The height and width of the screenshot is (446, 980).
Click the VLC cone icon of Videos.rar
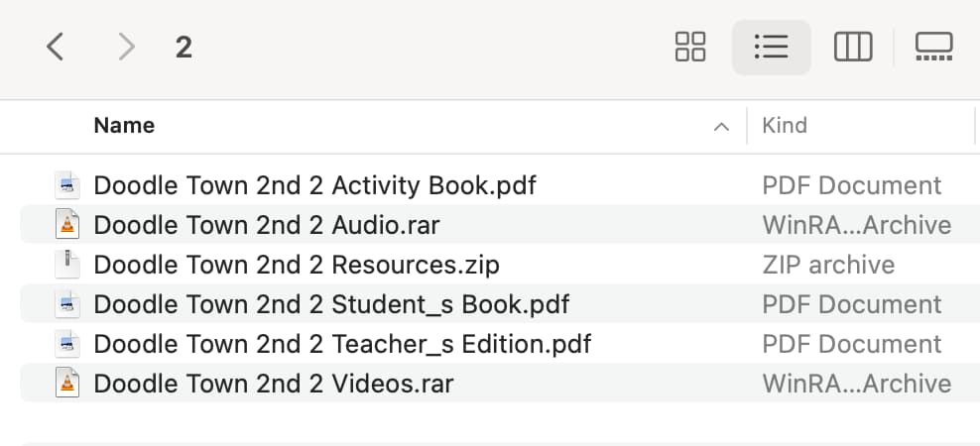[x=66, y=383]
